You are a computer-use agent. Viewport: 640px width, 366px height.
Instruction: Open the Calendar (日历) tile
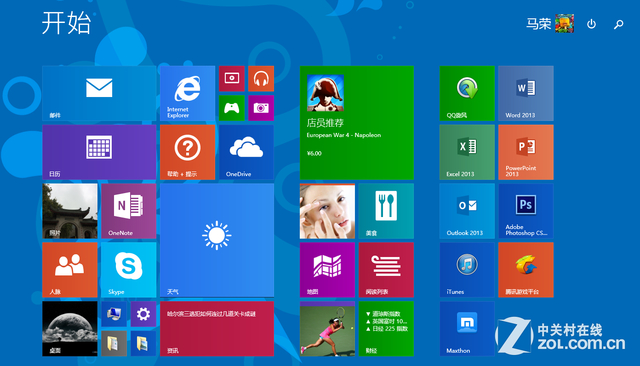pyautogui.click(x=99, y=152)
